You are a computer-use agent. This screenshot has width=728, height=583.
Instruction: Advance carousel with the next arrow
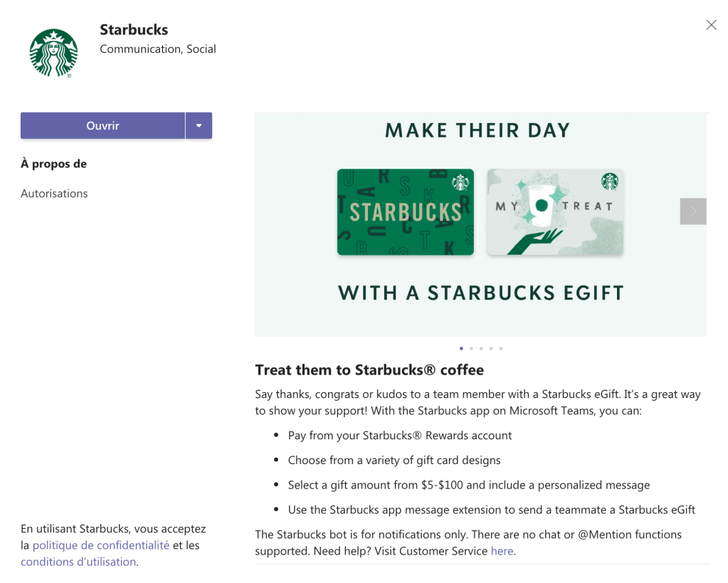click(x=693, y=211)
